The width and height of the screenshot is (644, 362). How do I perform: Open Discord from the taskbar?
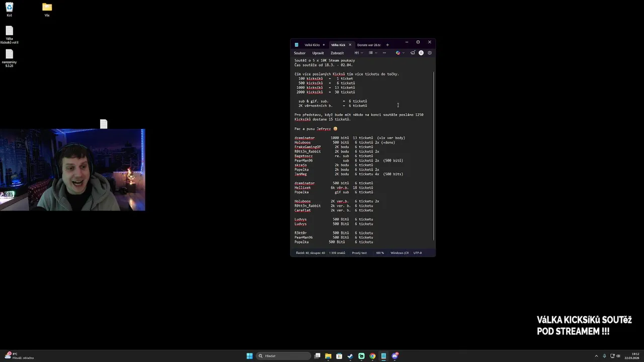pos(395,356)
